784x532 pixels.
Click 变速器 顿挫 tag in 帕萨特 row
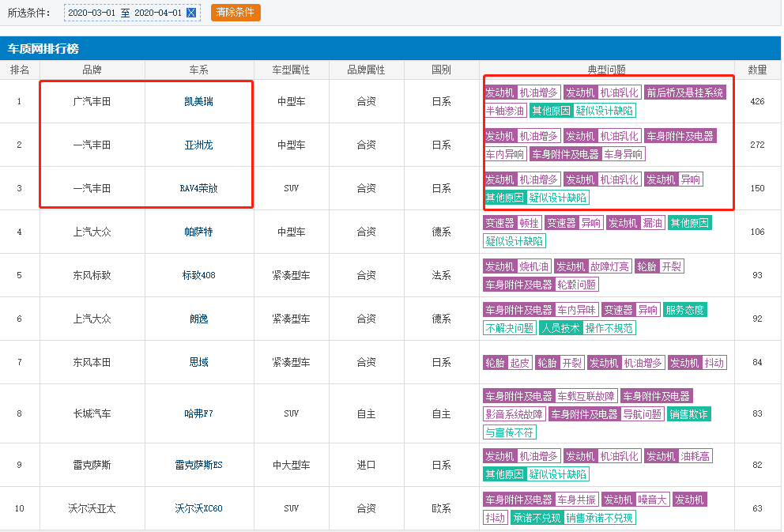(512, 223)
